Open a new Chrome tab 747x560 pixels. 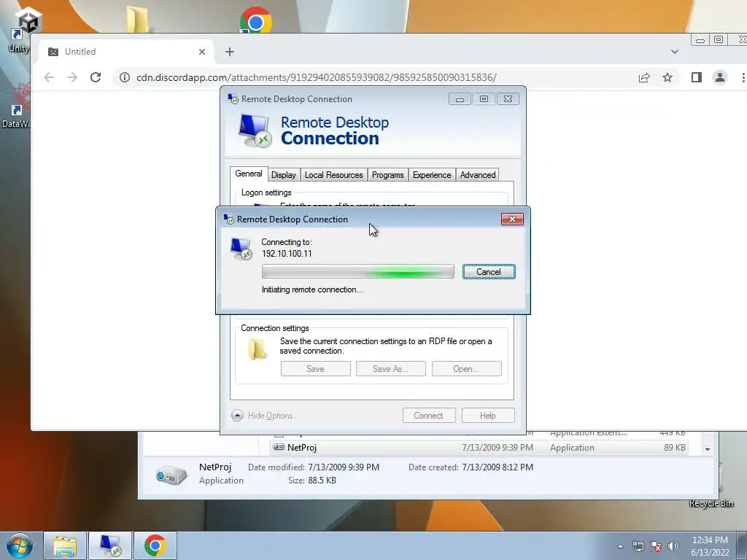click(x=230, y=52)
